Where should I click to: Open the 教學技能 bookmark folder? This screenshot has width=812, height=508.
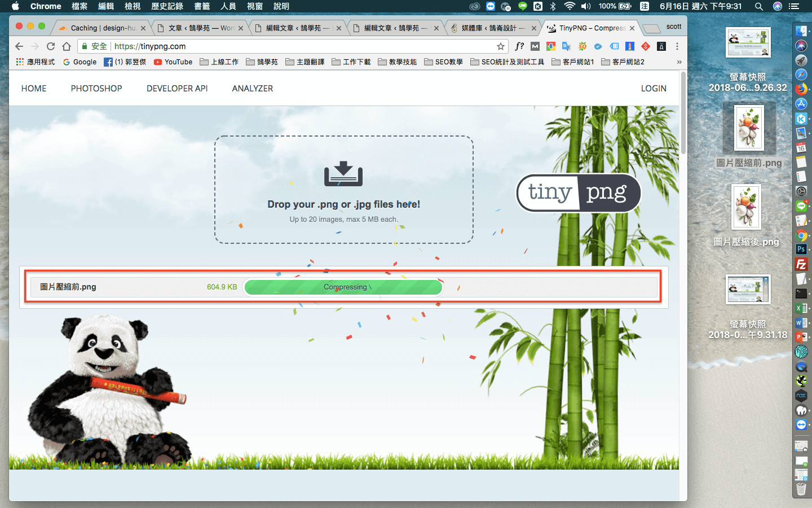(398, 62)
